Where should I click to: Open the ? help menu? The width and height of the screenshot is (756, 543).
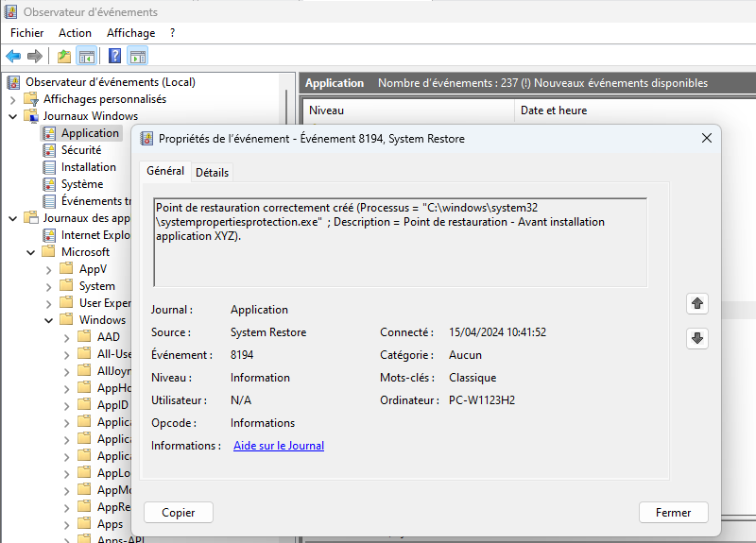[x=172, y=33]
